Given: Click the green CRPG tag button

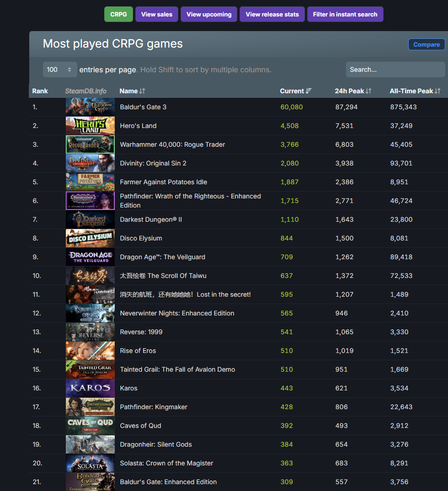Looking at the screenshot, I should pyautogui.click(x=118, y=15).
